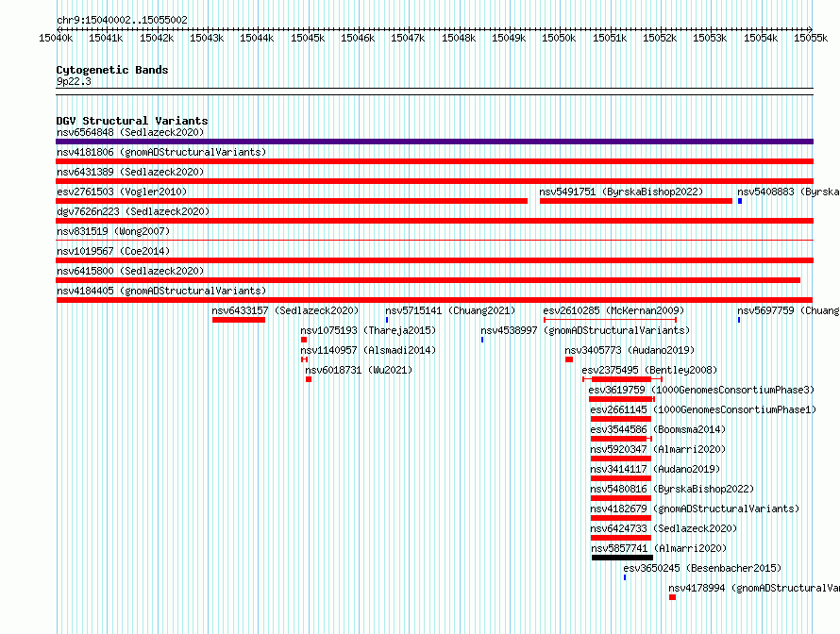Click the 15050k ruler position
Image resolution: width=840 pixels, height=634 pixels.
559,38
